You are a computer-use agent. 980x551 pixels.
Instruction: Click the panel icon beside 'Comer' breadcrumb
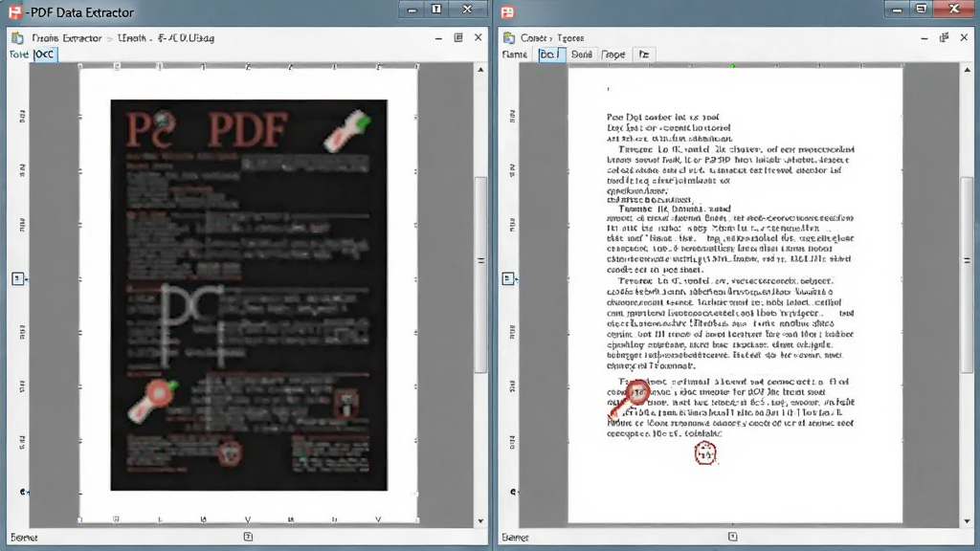509,38
